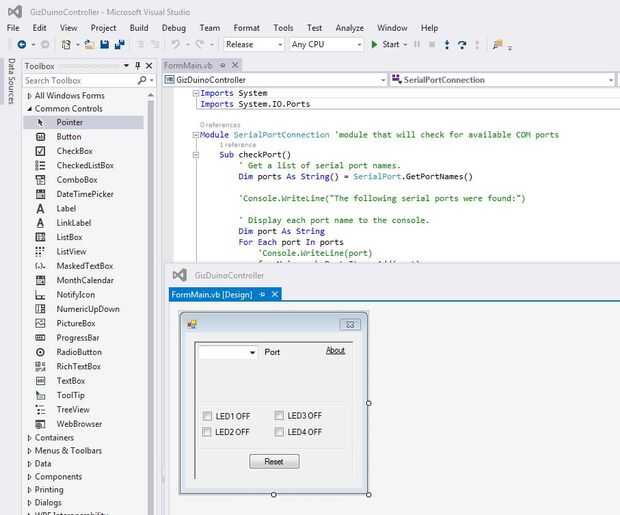Viewport: 620px width, 515px height.
Task: Tick the LED4 OFF checkbox
Action: (x=279, y=432)
